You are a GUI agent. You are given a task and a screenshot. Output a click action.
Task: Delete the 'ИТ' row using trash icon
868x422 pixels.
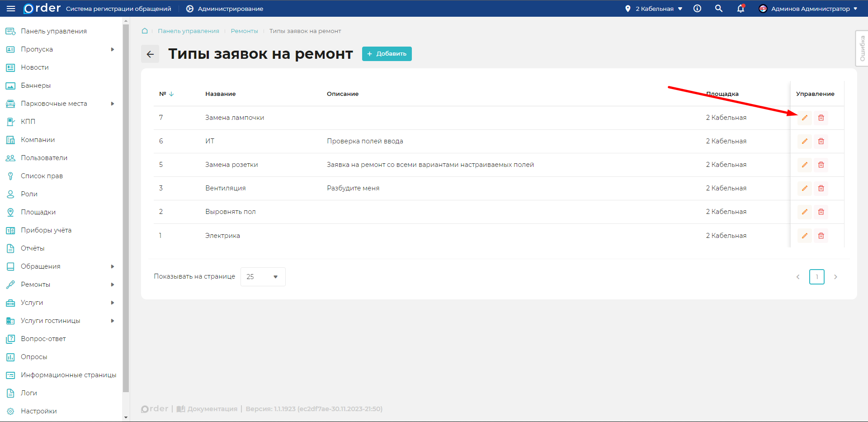pos(821,141)
